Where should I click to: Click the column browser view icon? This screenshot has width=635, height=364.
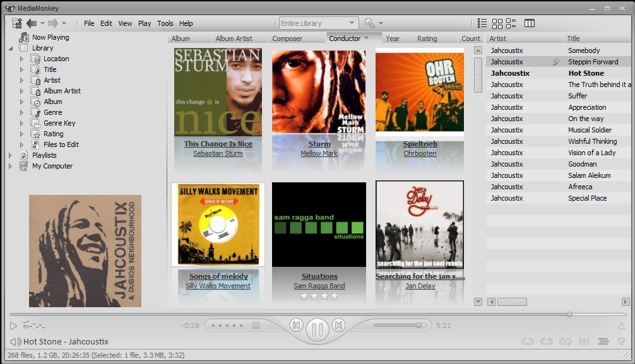(530, 23)
